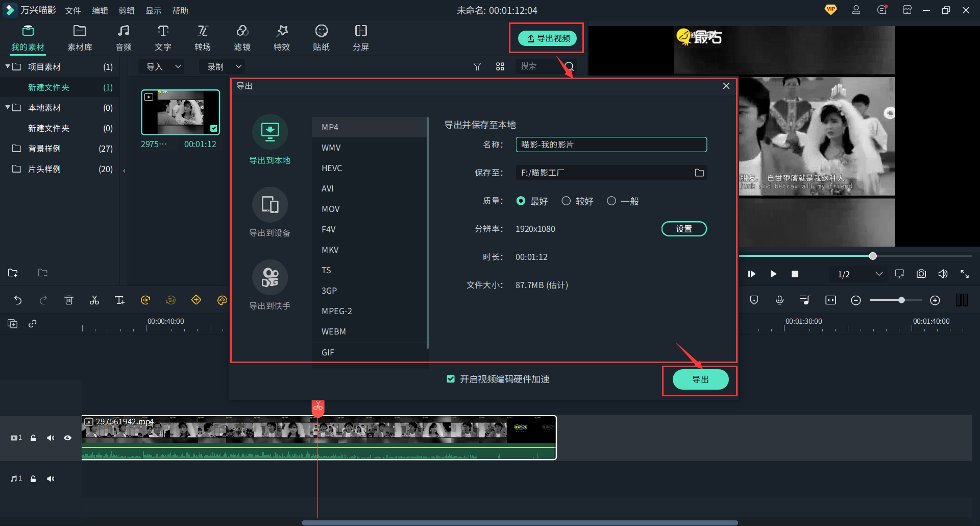The height and width of the screenshot is (526, 980).
Task: Click the add text icon above timeline
Action: point(119,300)
